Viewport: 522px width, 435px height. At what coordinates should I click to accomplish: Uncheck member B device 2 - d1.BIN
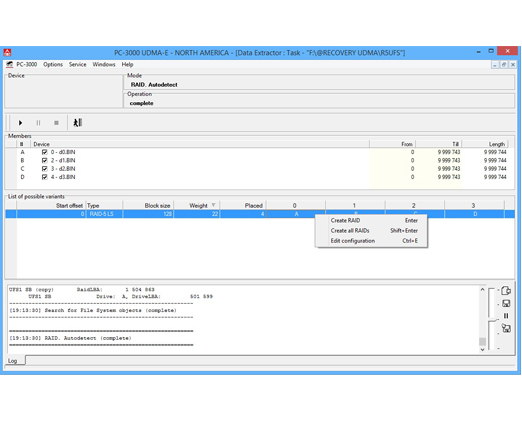(x=45, y=161)
